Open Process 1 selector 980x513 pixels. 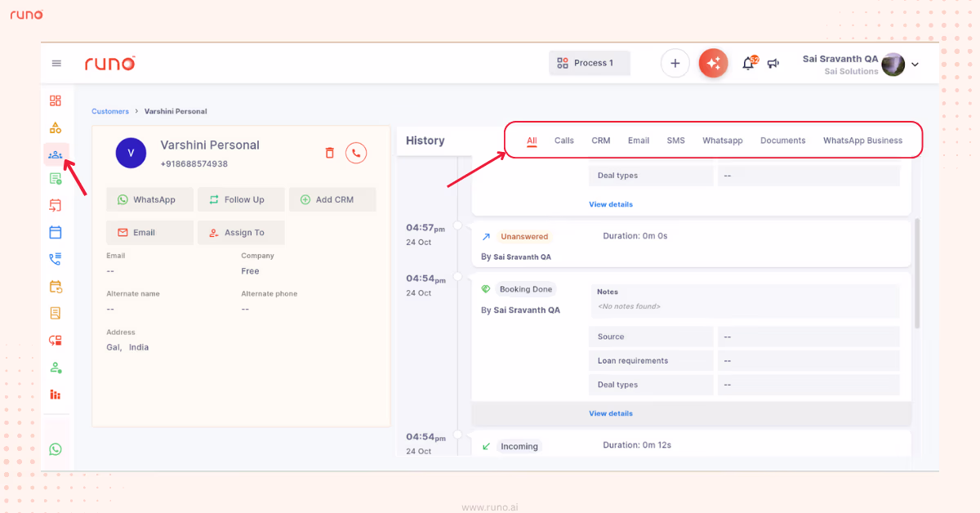[589, 63]
